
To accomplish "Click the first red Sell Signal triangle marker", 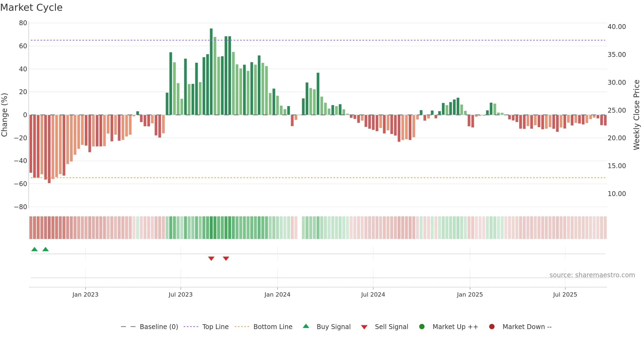I will 211,258.
